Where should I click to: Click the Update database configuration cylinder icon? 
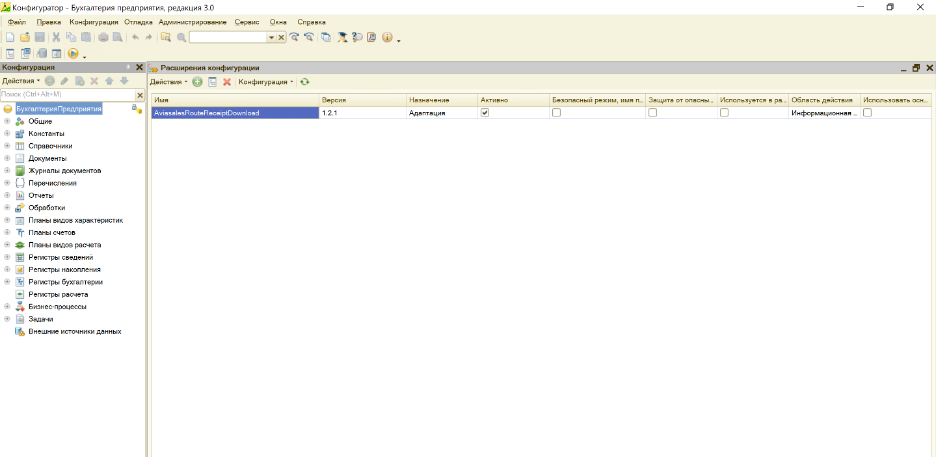tap(42, 54)
